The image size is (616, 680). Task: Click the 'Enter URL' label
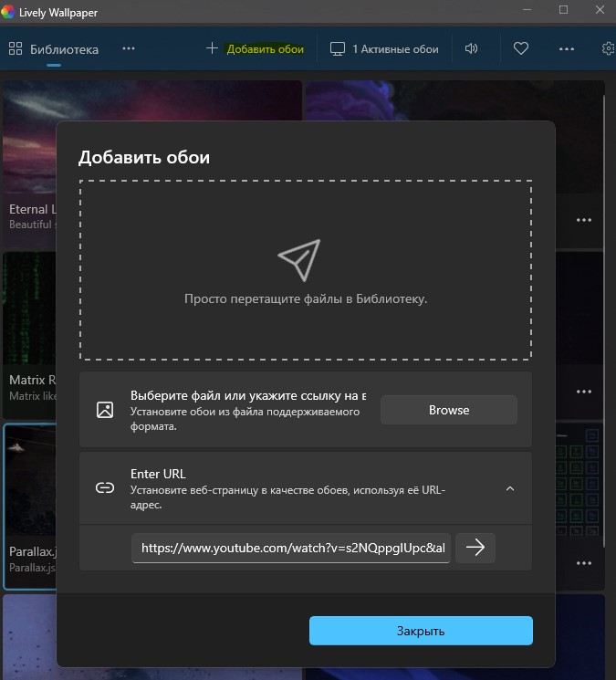pyautogui.click(x=158, y=474)
